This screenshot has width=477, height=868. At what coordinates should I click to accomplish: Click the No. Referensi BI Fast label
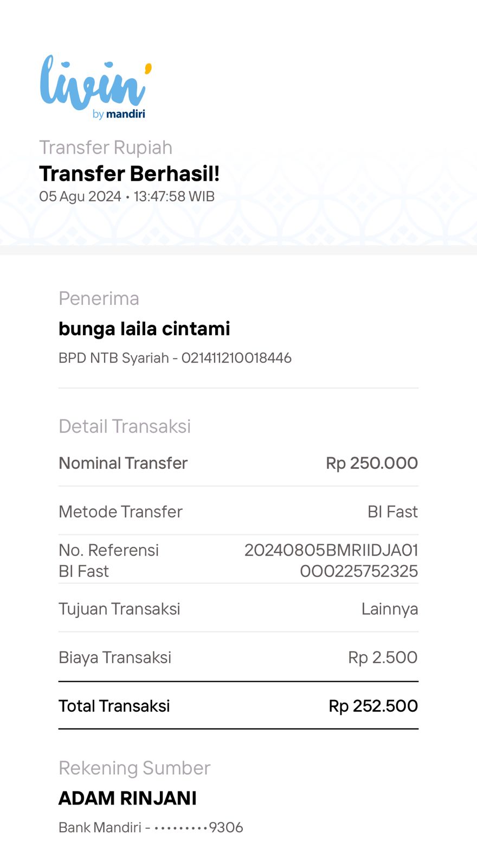point(108,560)
